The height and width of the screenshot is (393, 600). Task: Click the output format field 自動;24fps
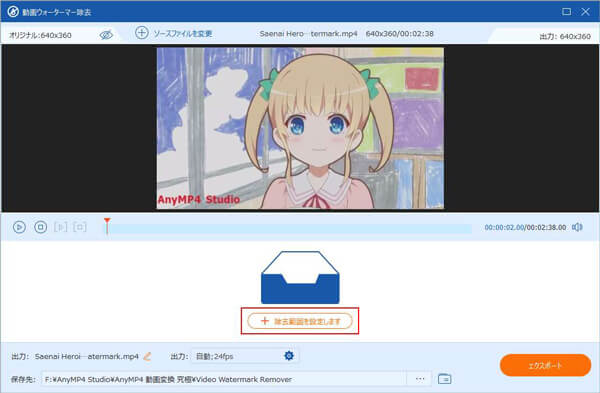(x=245, y=356)
